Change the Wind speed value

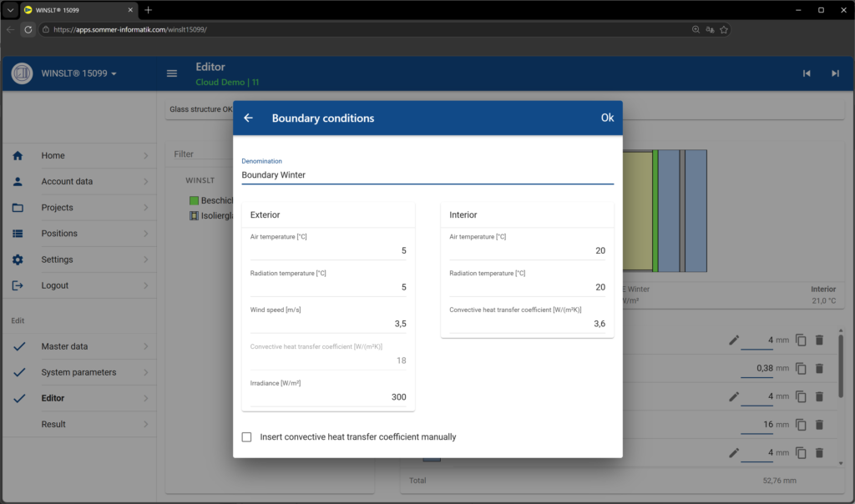328,324
